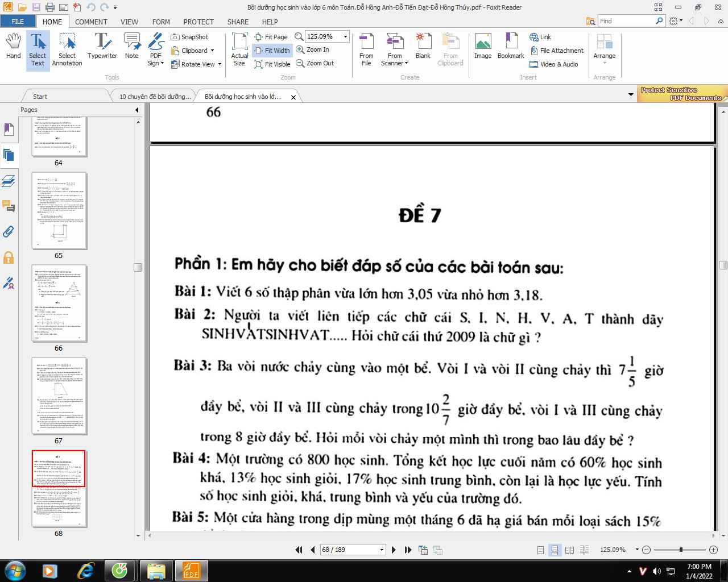Expand the From Scanner dropdown
The width and height of the screenshot is (728, 582).
pos(406,63)
